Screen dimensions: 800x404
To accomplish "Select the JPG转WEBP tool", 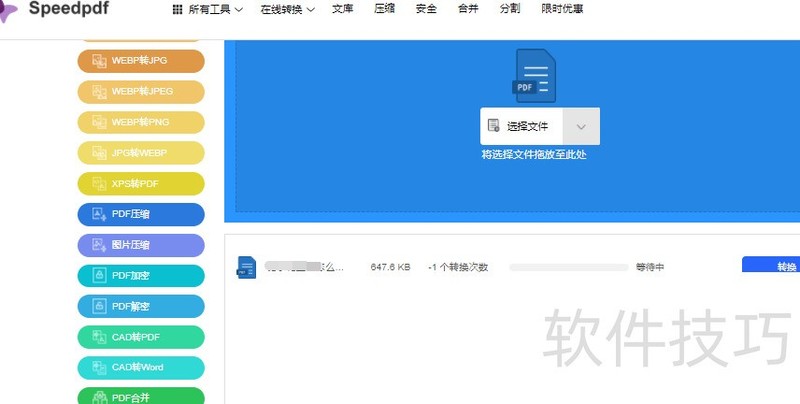I will click(x=141, y=153).
